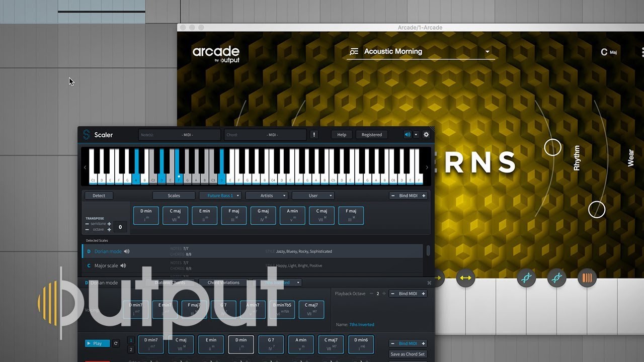Shift Scaler keyboard right with arrow
644x362 pixels.
[427, 167]
